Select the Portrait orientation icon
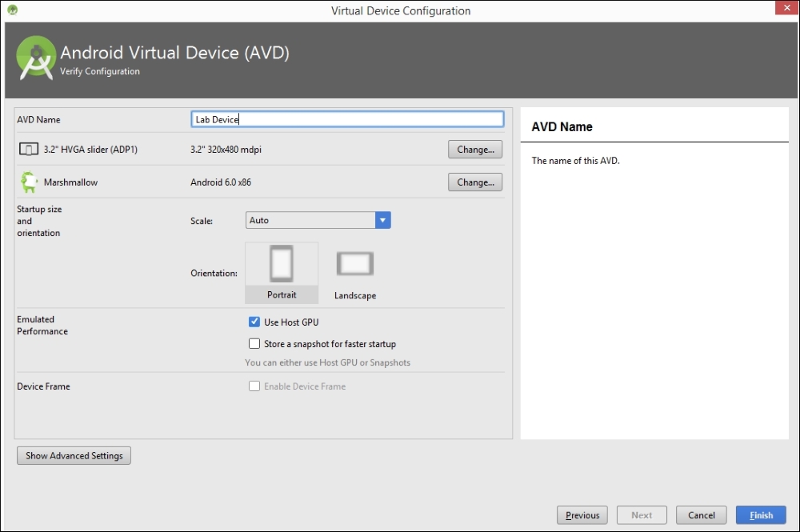Image resolution: width=800 pixels, height=532 pixels. coord(282,266)
